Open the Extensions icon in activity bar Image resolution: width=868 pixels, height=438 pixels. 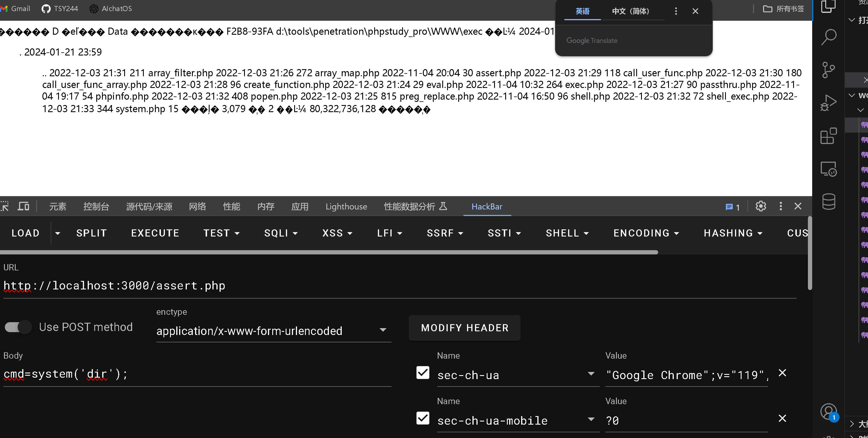pyautogui.click(x=829, y=136)
